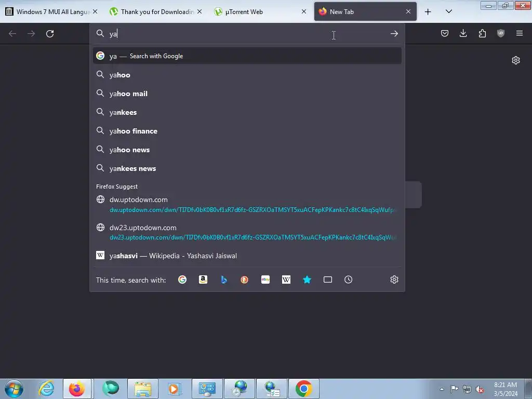Show hidden tray icons arrow
The height and width of the screenshot is (399, 532).
pyautogui.click(x=442, y=389)
